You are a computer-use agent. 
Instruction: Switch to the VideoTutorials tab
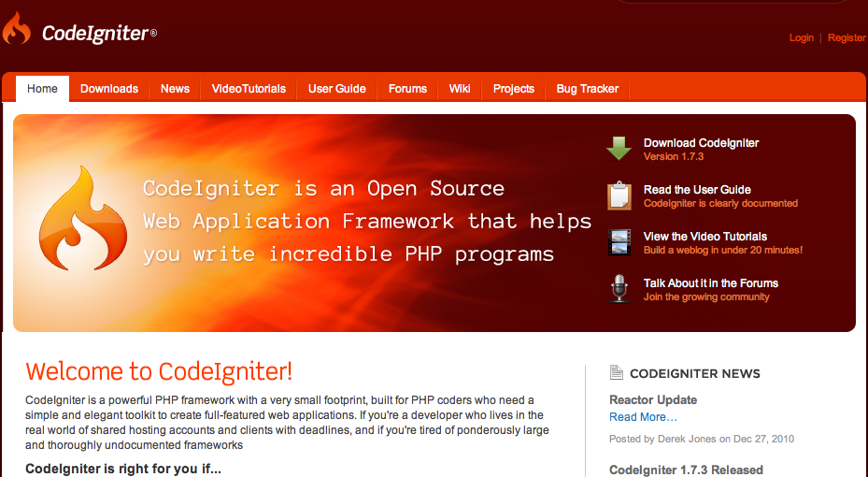tap(249, 89)
